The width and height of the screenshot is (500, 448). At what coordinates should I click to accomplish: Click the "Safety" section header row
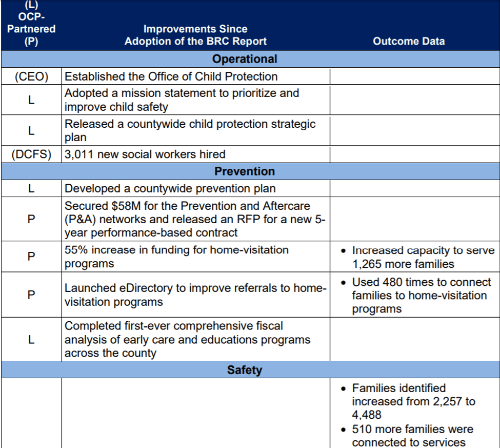click(x=245, y=370)
